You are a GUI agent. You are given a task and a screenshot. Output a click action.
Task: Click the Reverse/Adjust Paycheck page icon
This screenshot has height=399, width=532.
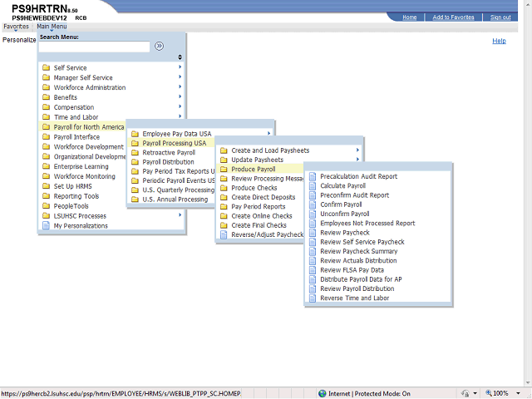point(224,234)
